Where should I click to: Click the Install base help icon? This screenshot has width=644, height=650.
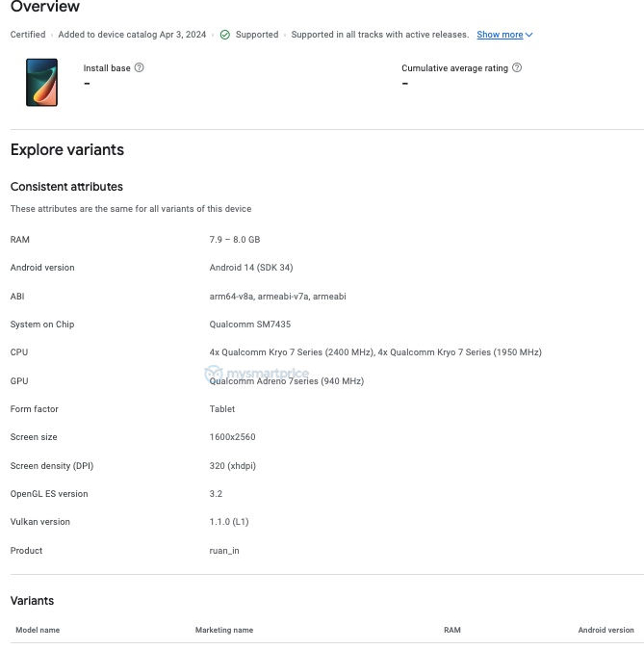[140, 68]
